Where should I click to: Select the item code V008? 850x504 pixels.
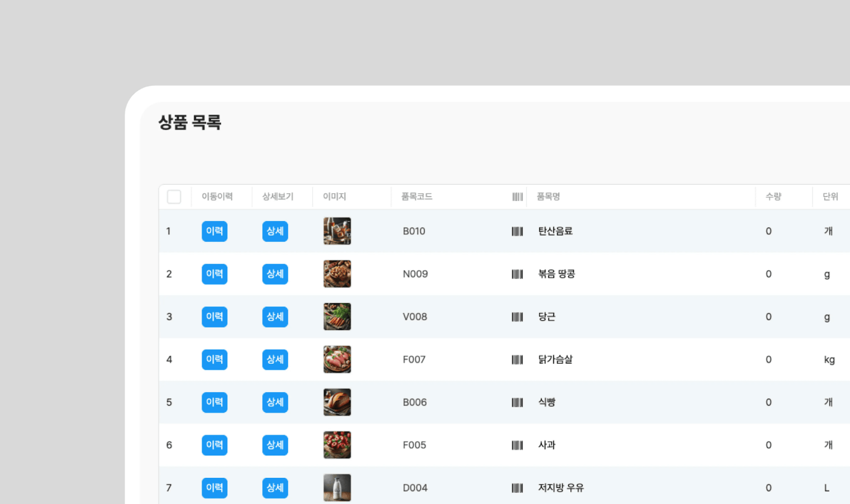coord(415,317)
